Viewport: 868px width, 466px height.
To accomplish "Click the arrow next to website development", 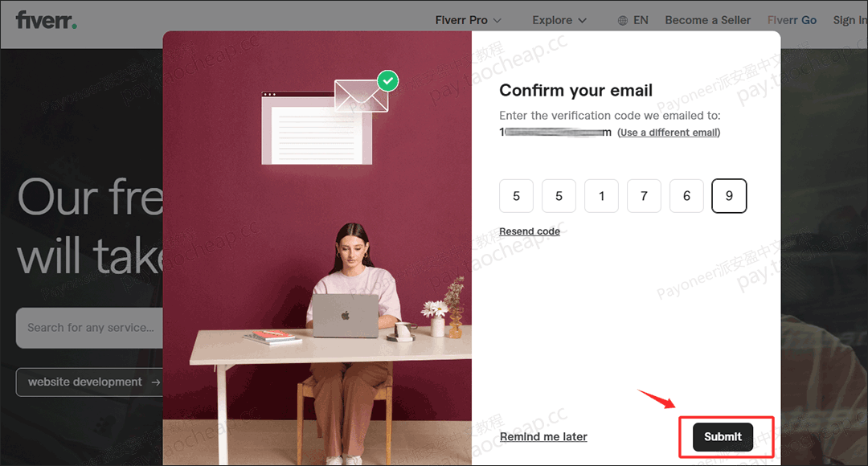I will (x=156, y=382).
